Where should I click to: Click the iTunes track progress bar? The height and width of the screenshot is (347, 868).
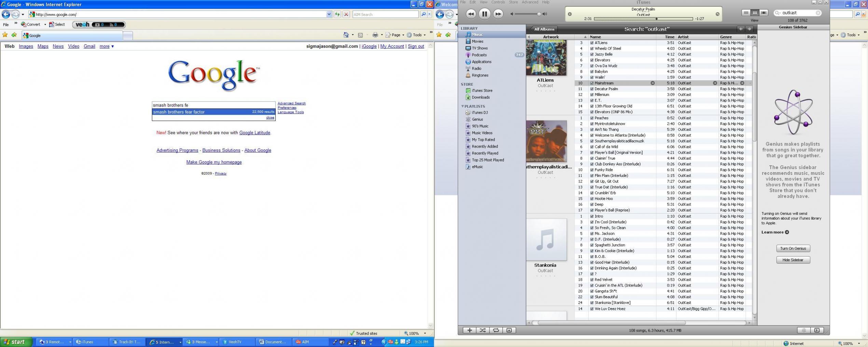coord(643,19)
